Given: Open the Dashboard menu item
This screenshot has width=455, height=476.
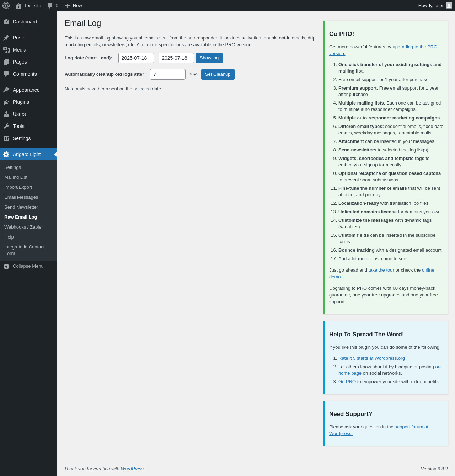Looking at the screenshot, I should click(x=25, y=22).
